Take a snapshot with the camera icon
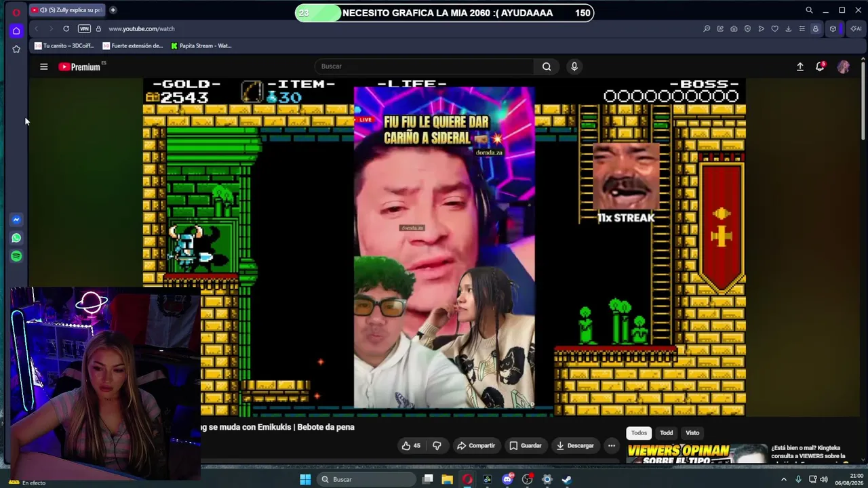This screenshot has width=868, height=488. [734, 28]
